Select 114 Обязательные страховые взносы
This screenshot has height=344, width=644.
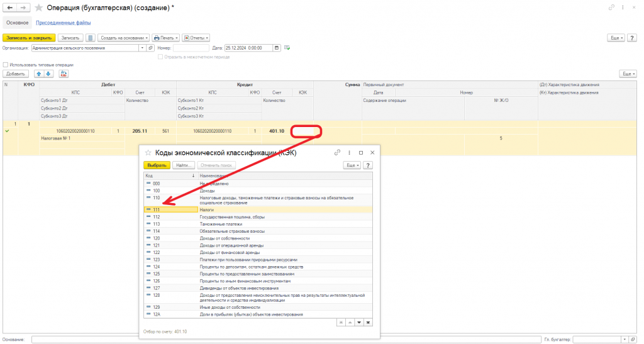click(258, 231)
